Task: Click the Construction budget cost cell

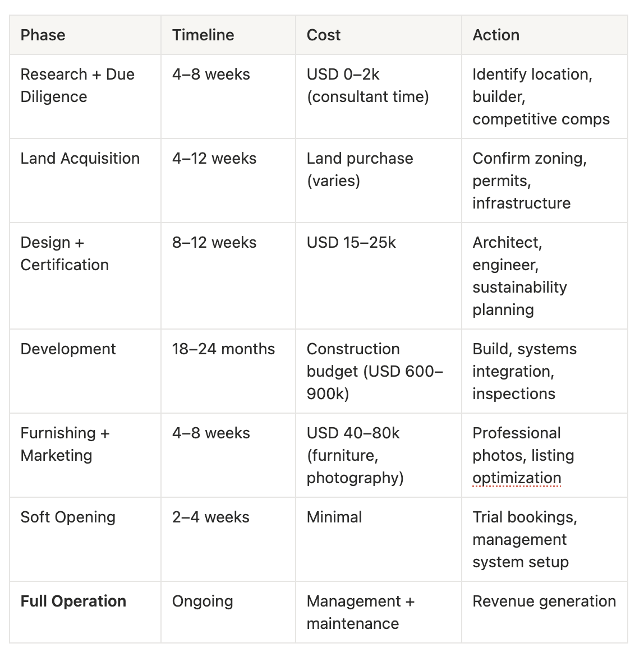Action: point(379,371)
